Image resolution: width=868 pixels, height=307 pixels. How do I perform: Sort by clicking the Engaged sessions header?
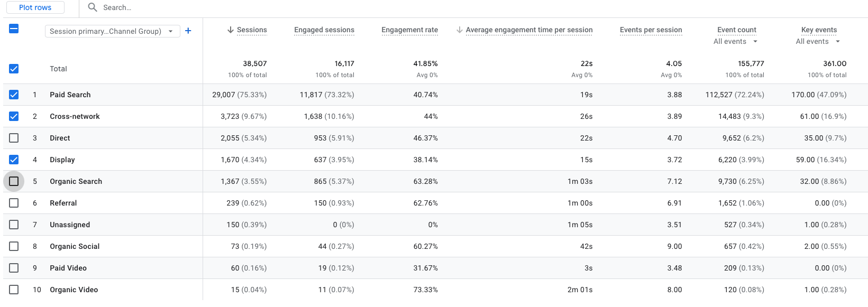[324, 30]
